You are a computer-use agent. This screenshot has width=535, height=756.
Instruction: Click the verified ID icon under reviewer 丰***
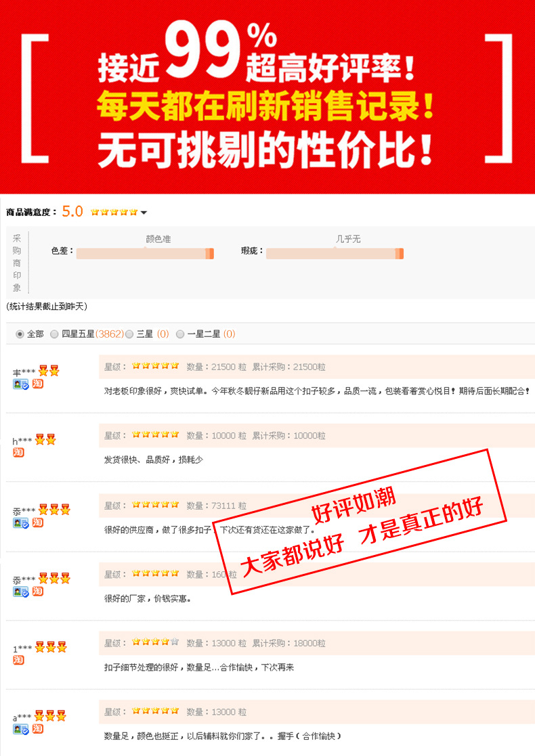tap(21, 384)
